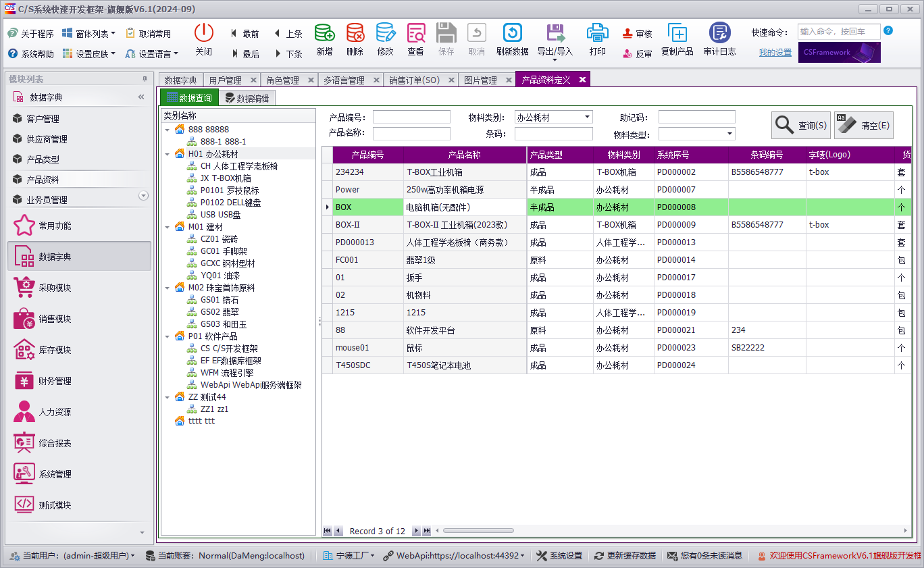
Task: Collapse the H01 办公耗材 tree node
Action: point(167,154)
